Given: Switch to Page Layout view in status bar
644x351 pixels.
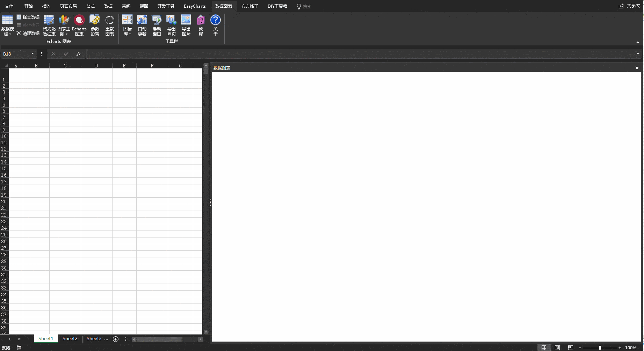Looking at the screenshot, I should point(557,348).
